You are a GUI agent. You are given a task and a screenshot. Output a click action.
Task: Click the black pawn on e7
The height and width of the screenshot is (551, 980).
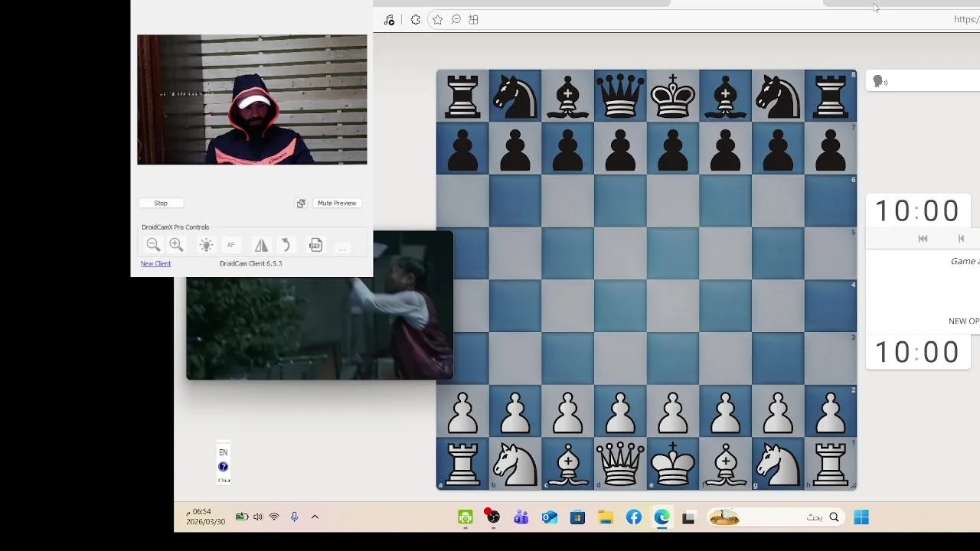pos(673,148)
